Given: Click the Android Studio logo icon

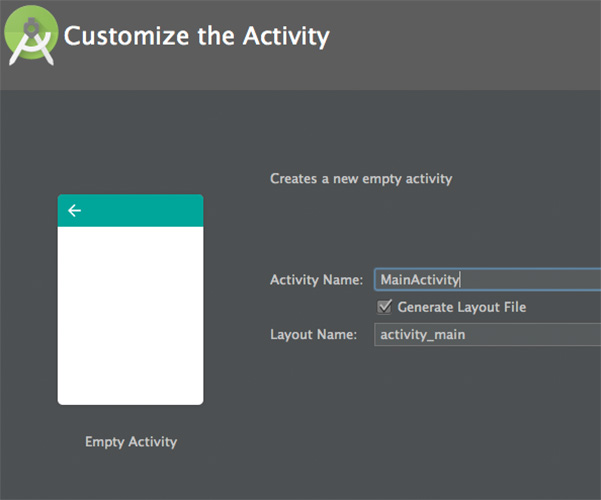Looking at the screenshot, I should coord(32,39).
